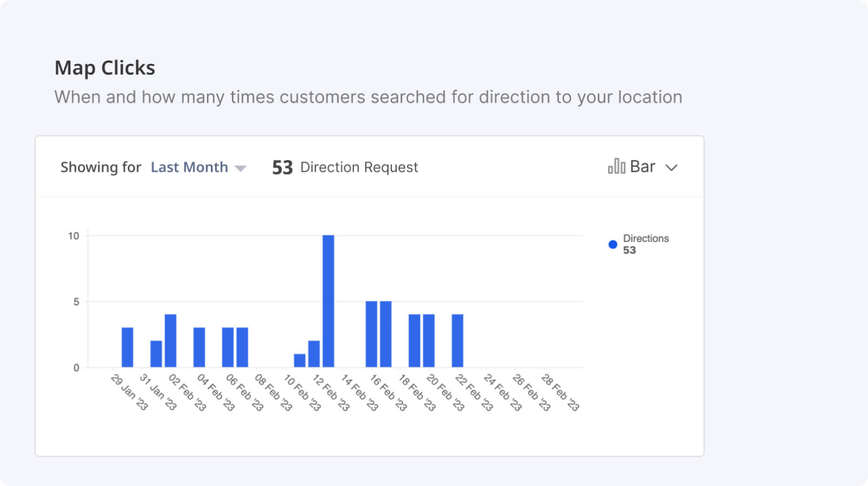
Task: Click the gray triangle next to Last Month
Action: tap(241, 168)
